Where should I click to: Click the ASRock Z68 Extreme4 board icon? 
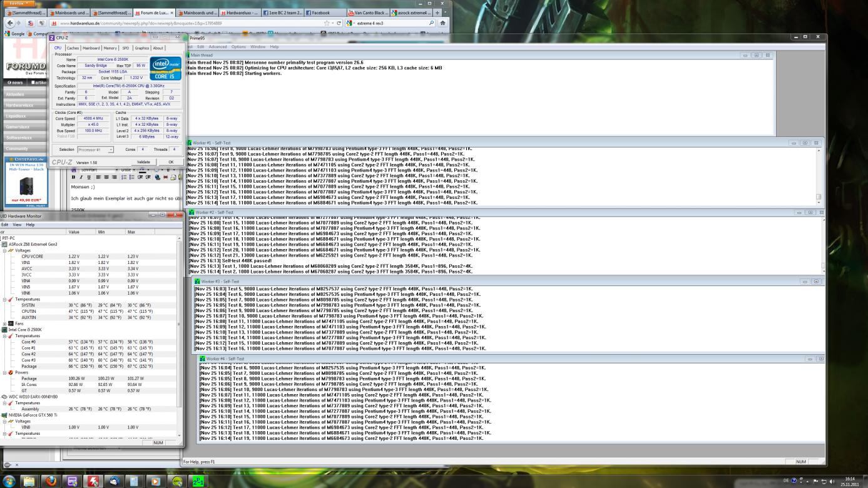(5, 244)
